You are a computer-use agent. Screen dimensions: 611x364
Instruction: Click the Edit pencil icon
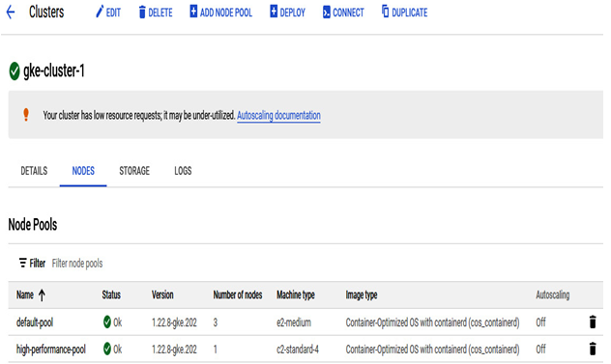(x=100, y=12)
